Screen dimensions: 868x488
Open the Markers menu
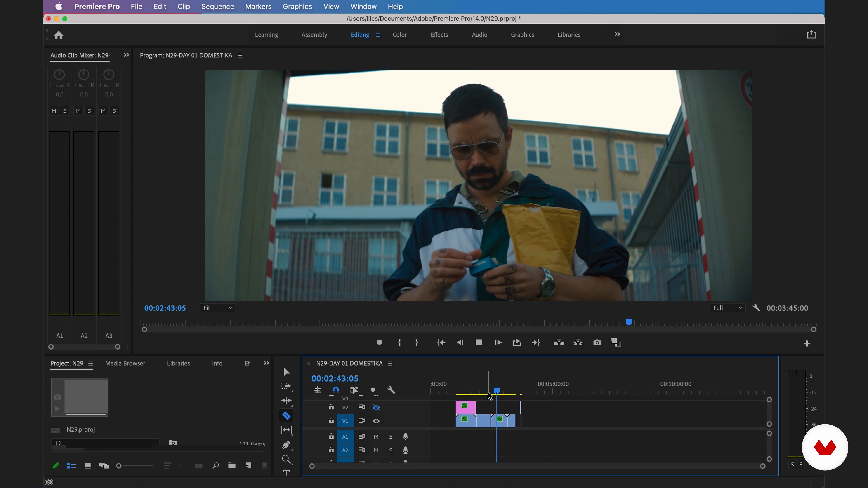pyautogui.click(x=258, y=6)
